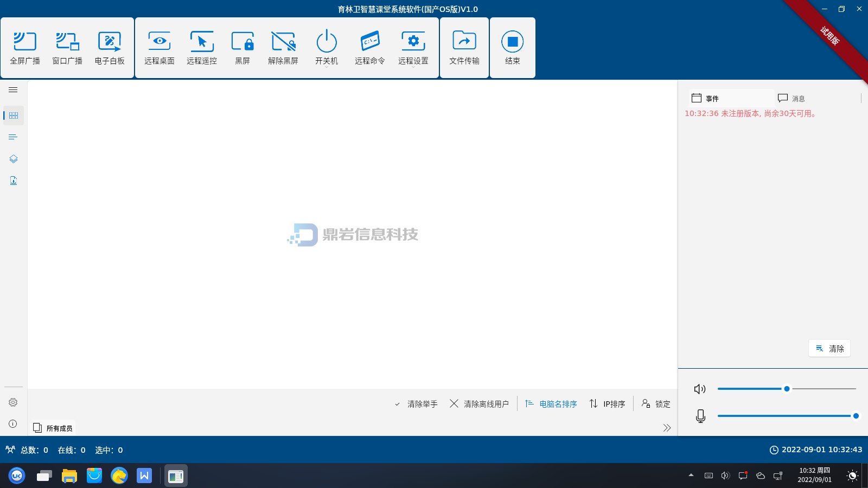The height and width of the screenshot is (488, 868).
Task: Open 文件传输 file transfer
Action: [464, 48]
